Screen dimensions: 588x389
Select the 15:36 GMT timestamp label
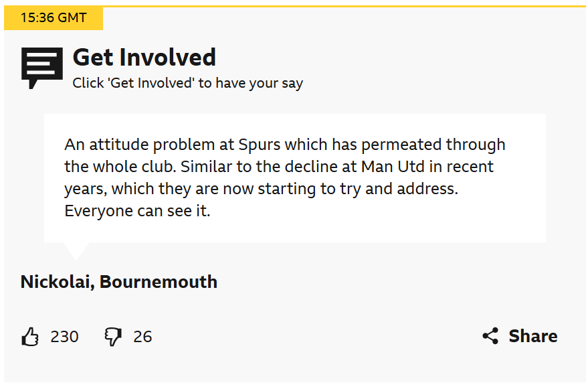[54, 18]
